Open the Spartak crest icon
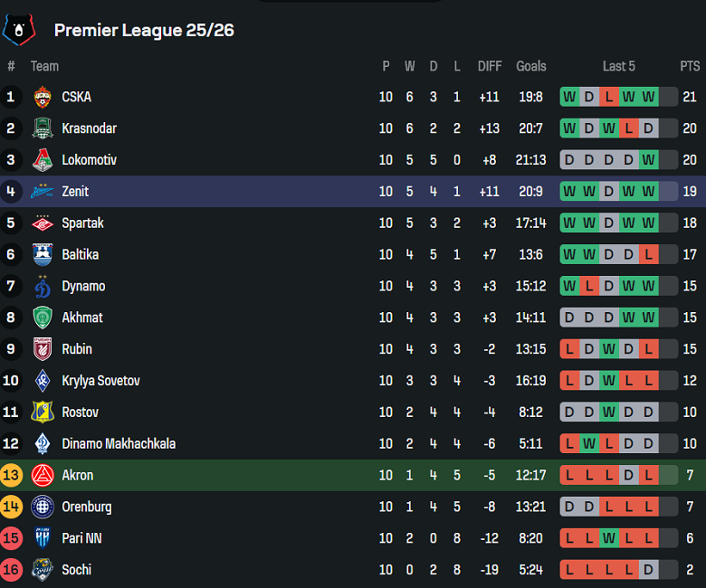Screen dimensions: 706x588 coord(43,223)
